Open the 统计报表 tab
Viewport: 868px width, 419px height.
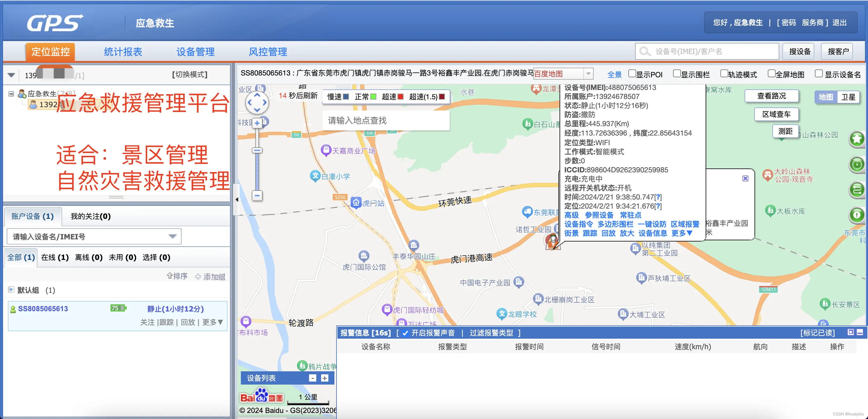pyautogui.click(x=123, y=52)
